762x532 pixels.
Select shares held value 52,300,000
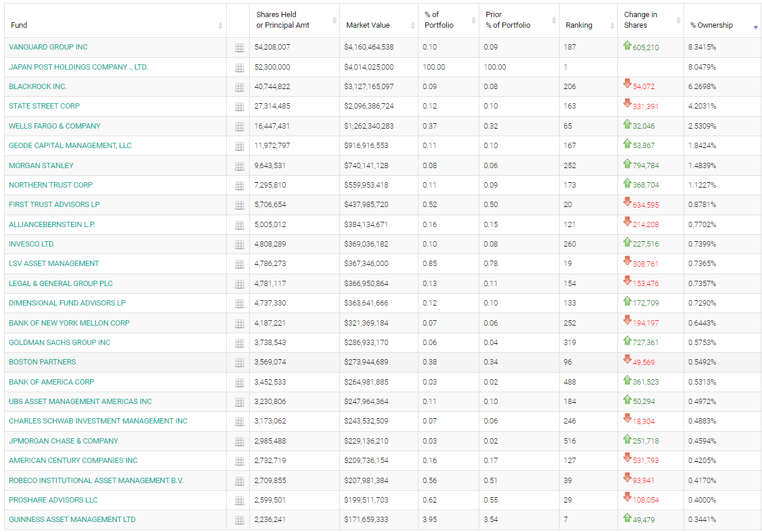(x=272, y=67)
